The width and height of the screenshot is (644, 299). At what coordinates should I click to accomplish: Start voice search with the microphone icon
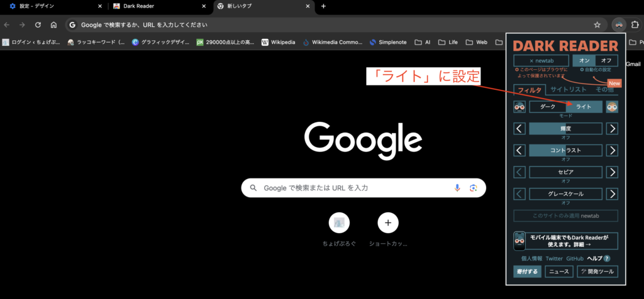pyautogui.click(x=457, y=188)
